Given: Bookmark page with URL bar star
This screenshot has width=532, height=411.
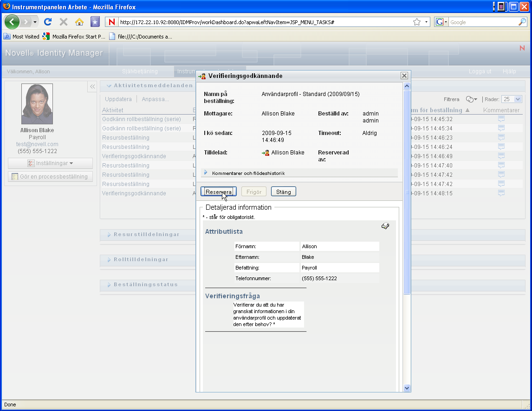Looking at the screenshot, I should point(417,22).
